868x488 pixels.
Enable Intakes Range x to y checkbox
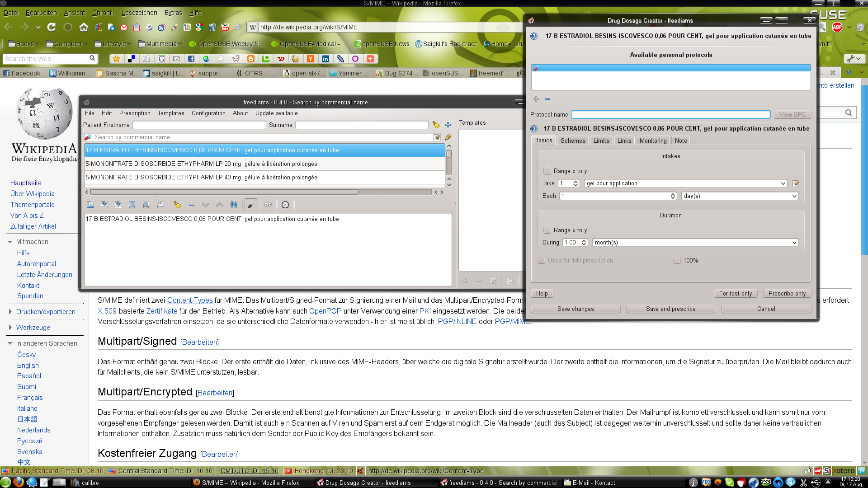click(547, 171)
